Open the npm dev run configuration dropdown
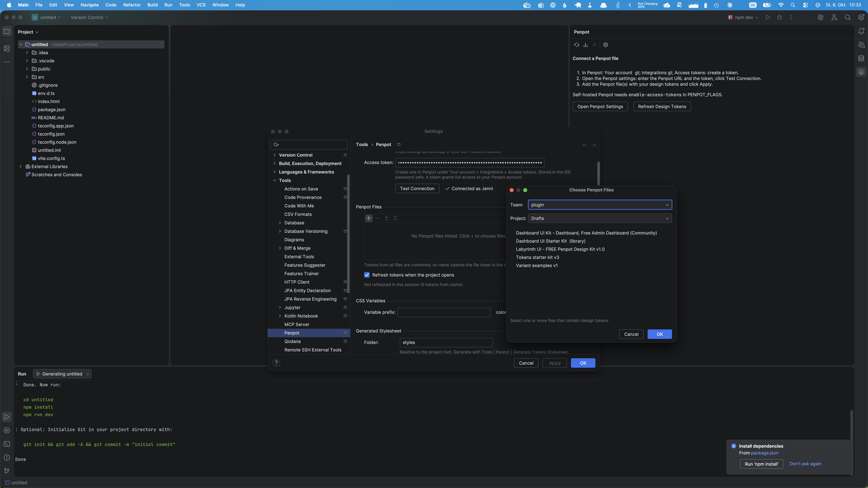The width and height of the screenshot is (868, 488). point(743,17)
